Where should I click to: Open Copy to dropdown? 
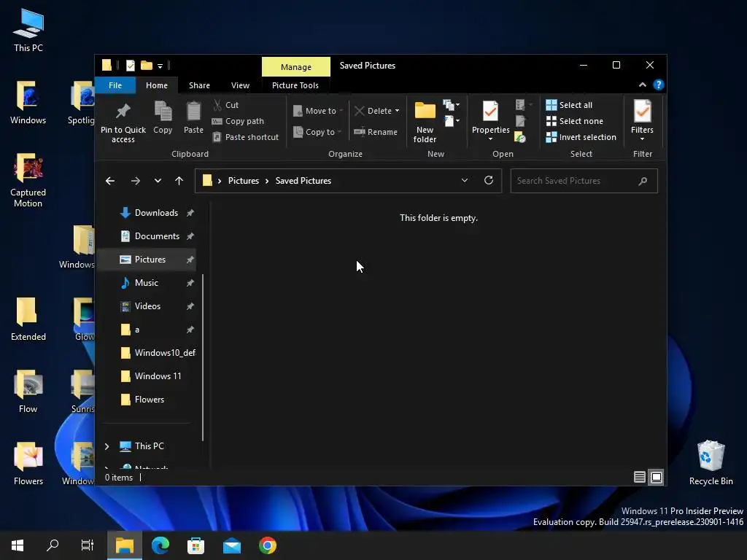(317, 132)
